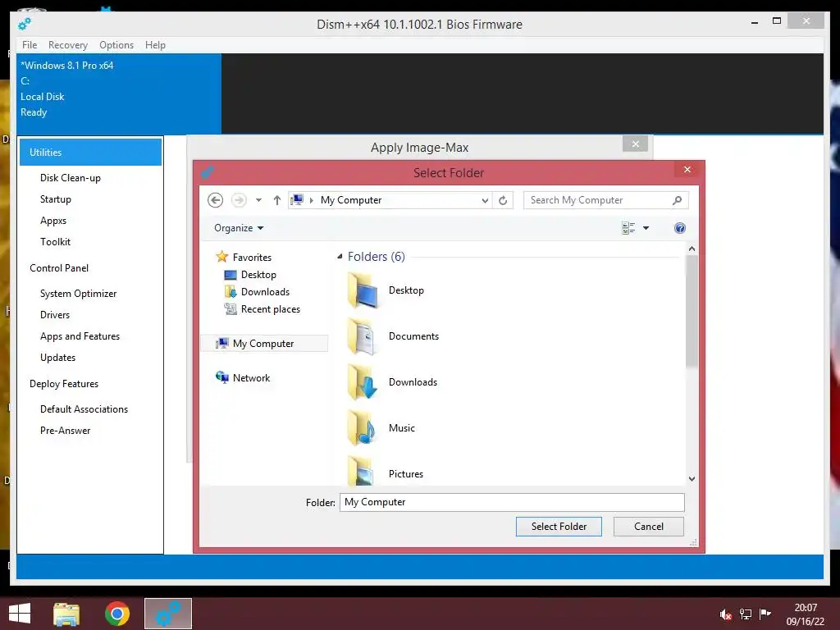This screenshot has width=840, height=630.
Task: Launch Google Chrome from taskbar
Action: tap(117, 614)
